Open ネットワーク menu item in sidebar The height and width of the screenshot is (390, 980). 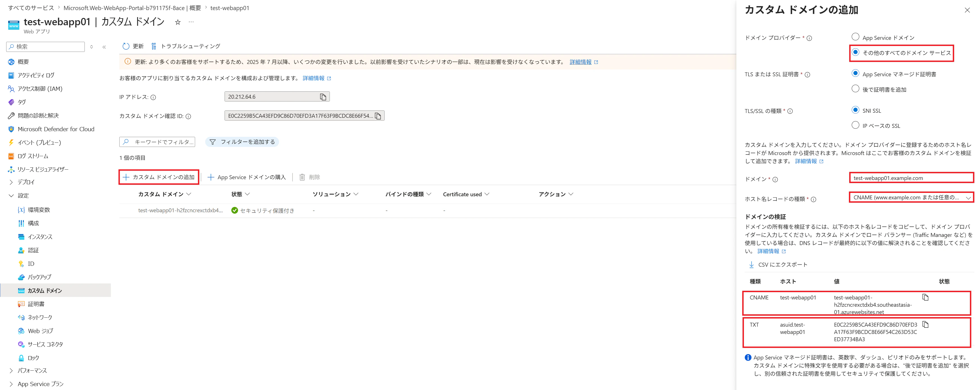(x=40, y=317)
